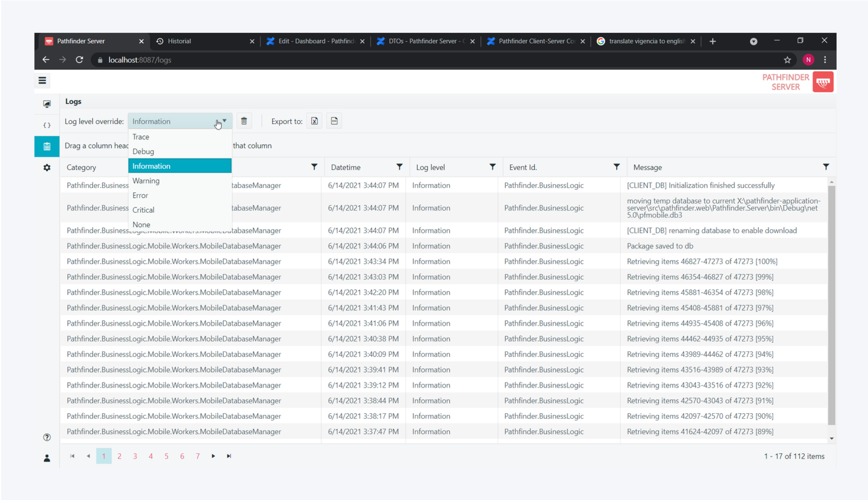This screenshot has width=868, height=500.
Task: Open the user profile sidebar icon
Action: tap(47, 458)
